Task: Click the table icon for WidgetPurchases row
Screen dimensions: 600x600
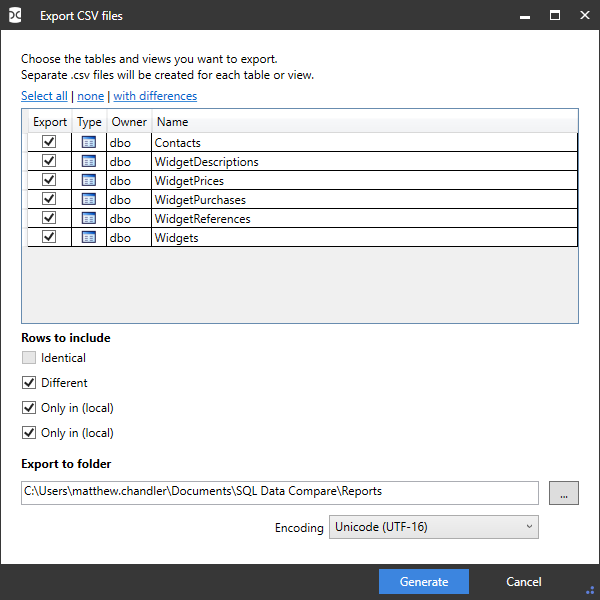Action: pos(88,200)
